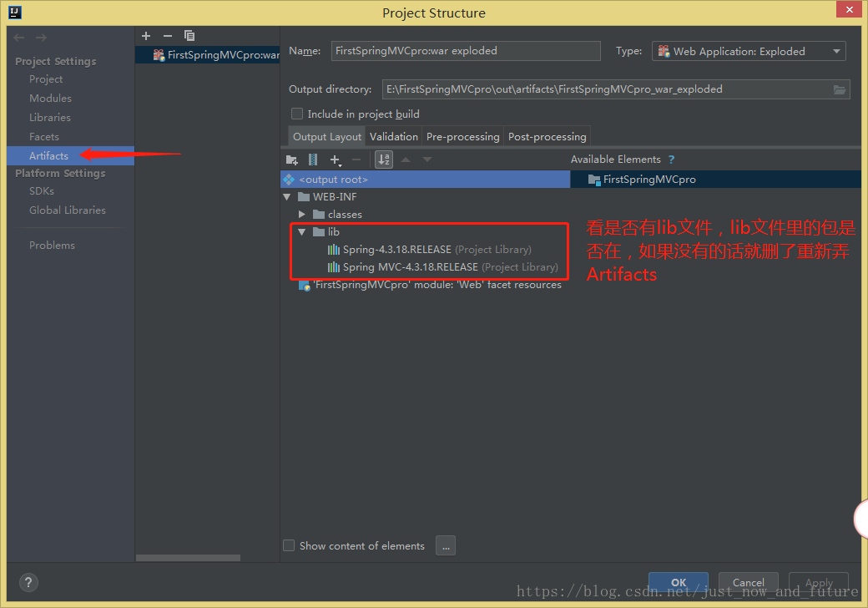
Task: Click the artifact icon beside FirstSpringMVCpro:war
Action: 159,55
